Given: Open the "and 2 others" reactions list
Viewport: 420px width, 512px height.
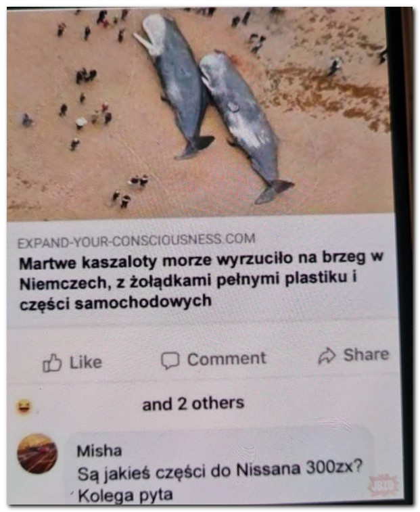Looking at the screenshot, I should [x=193, y=404].
